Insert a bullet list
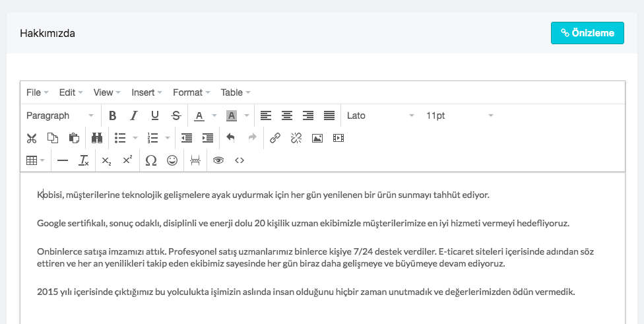 tap(120, 138)
